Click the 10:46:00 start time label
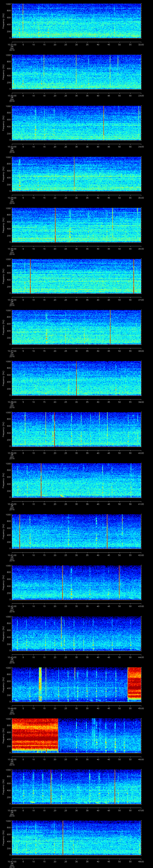153x868 pixels. 12,810
